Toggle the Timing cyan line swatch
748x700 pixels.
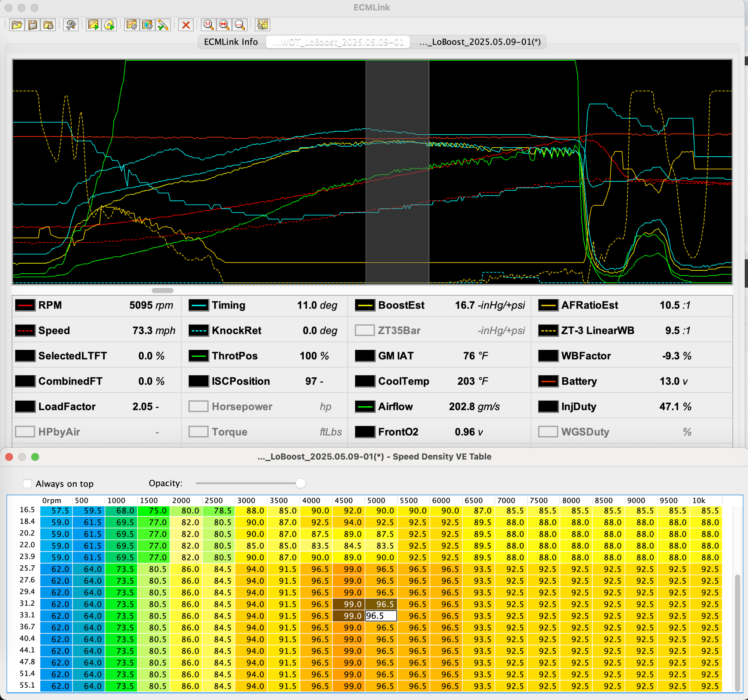[x=198, y=305]
